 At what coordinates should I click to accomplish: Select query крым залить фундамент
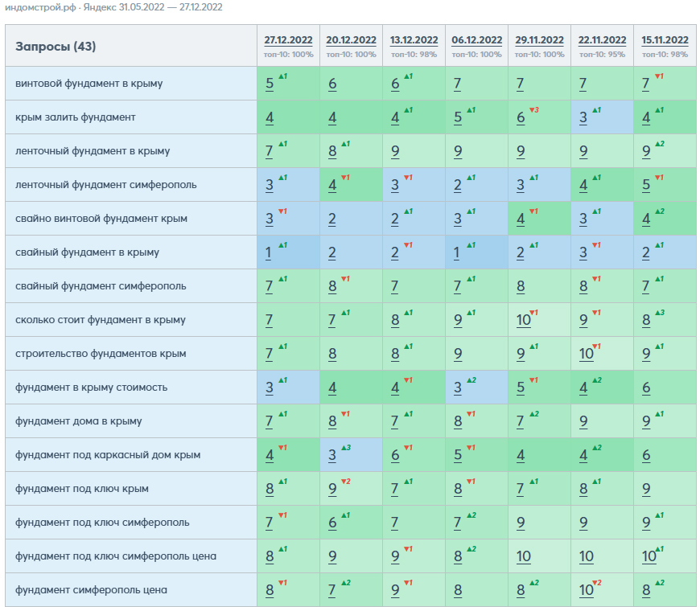coord(75,117)
